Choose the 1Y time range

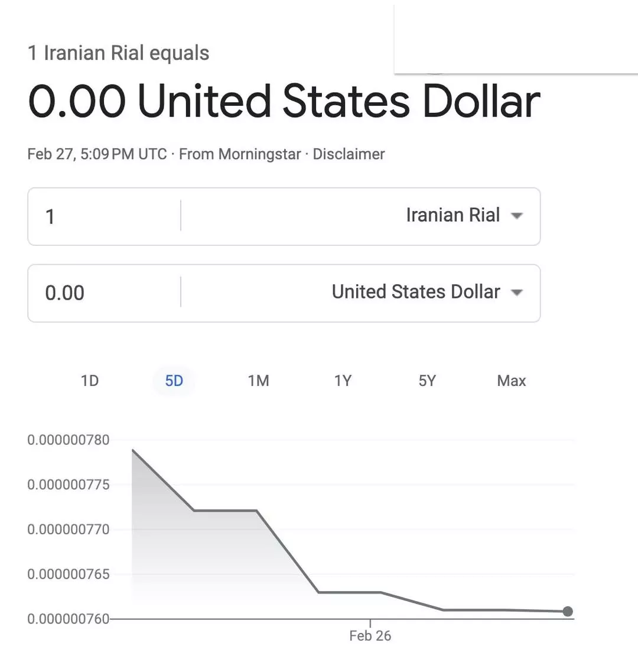(x=343, y=381)
